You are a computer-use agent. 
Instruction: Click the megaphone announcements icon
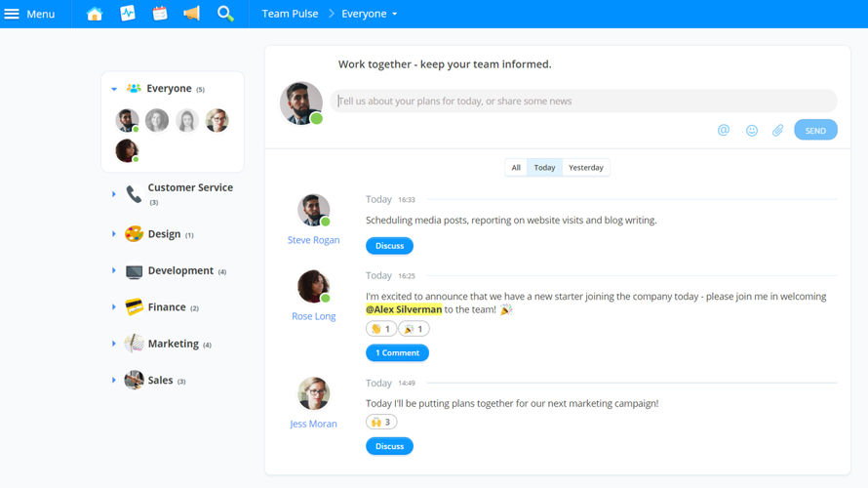click(x=192, y=14)
